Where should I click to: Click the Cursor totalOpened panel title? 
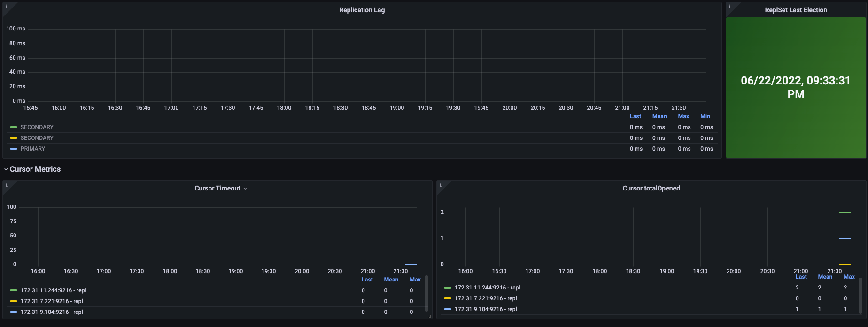point(651,188)
